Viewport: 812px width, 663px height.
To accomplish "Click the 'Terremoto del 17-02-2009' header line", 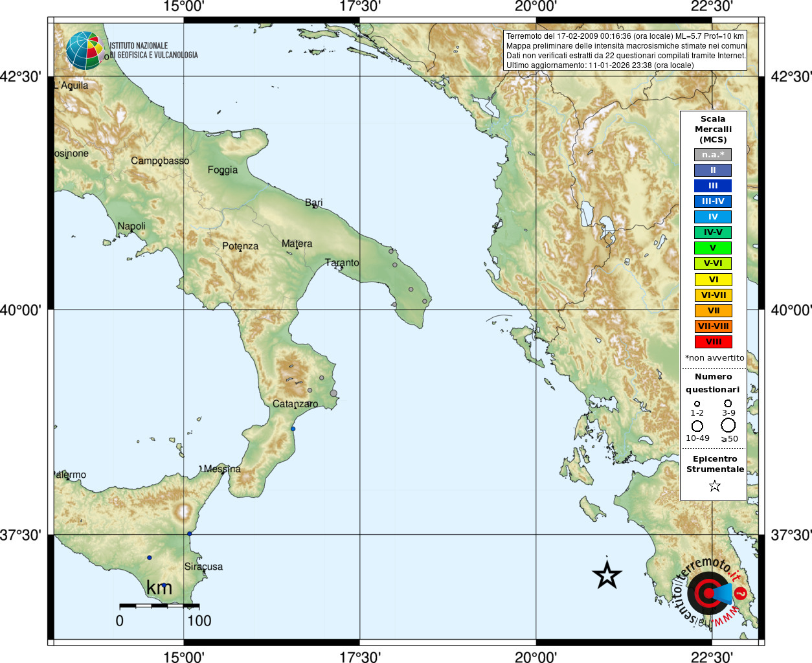I will click(625, 36).
